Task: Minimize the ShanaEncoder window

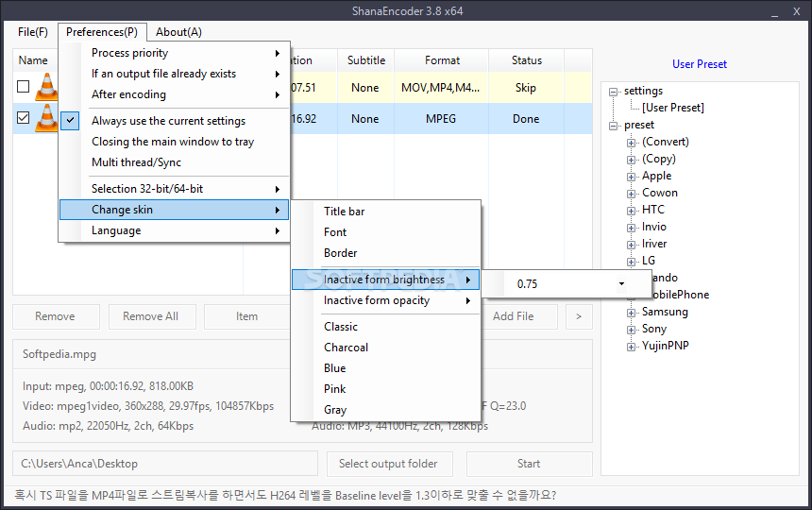Action: 775,12
